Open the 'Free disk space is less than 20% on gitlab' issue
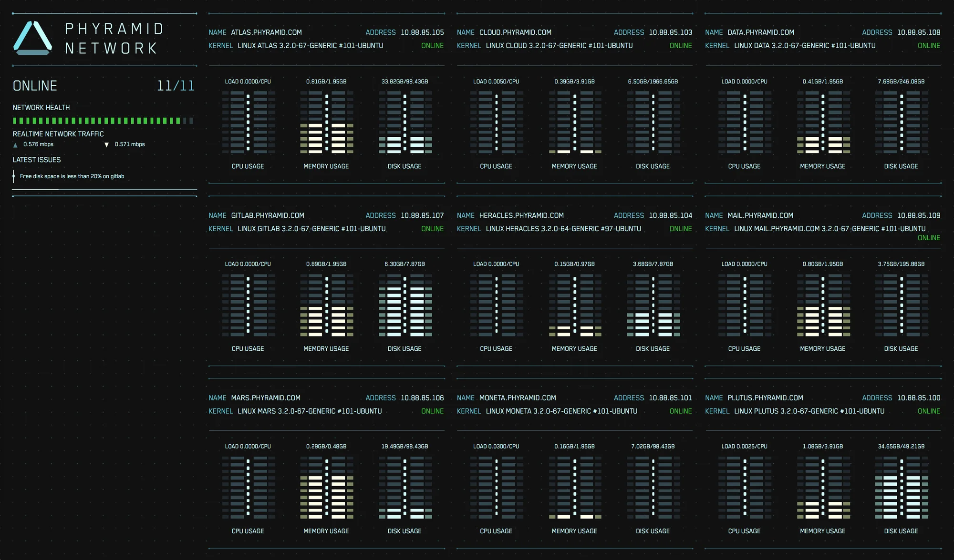The width and height of the screenshot is (954, 560). pos(72,176)
